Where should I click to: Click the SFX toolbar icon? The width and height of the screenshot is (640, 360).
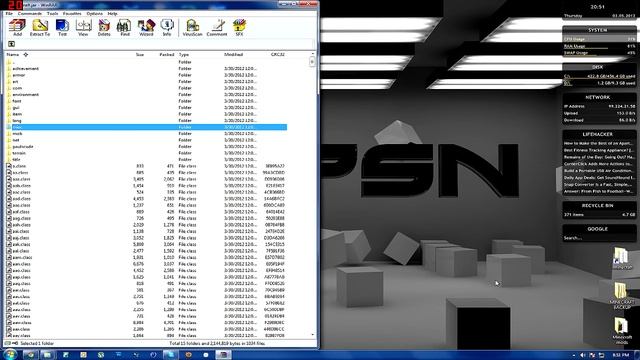239,28
